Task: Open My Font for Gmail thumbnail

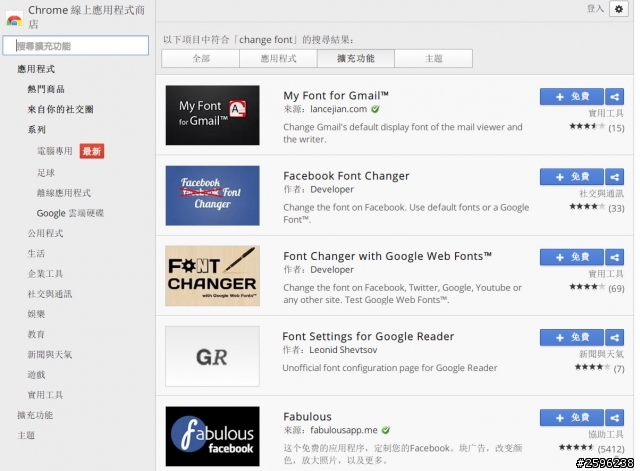Action: (212, 115)
